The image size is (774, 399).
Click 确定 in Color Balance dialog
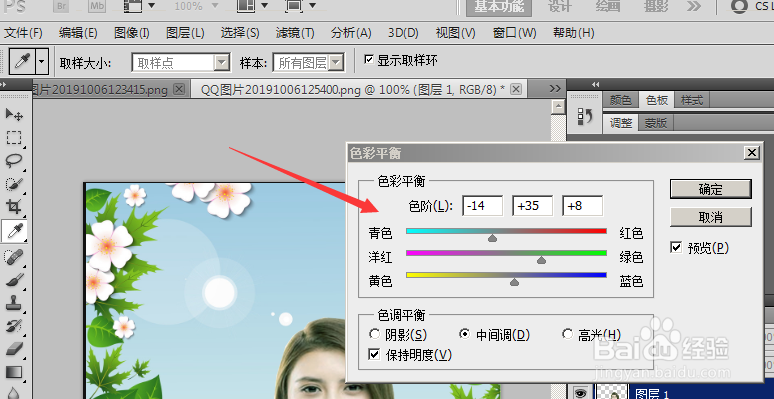tap(710, 189)
